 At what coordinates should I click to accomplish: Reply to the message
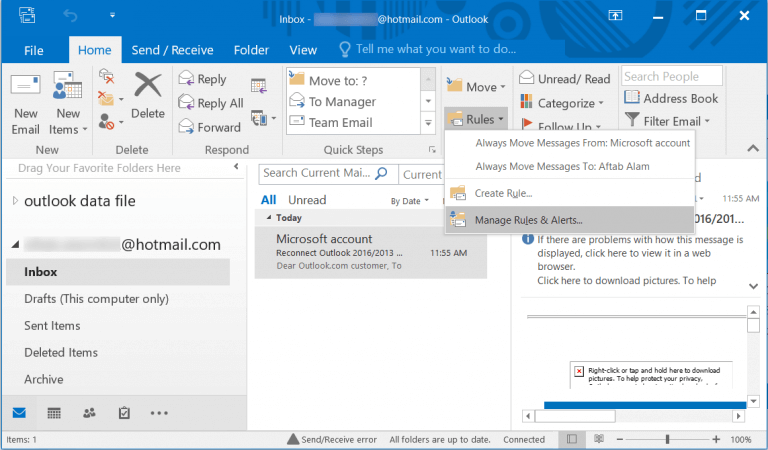click(202, 79)
